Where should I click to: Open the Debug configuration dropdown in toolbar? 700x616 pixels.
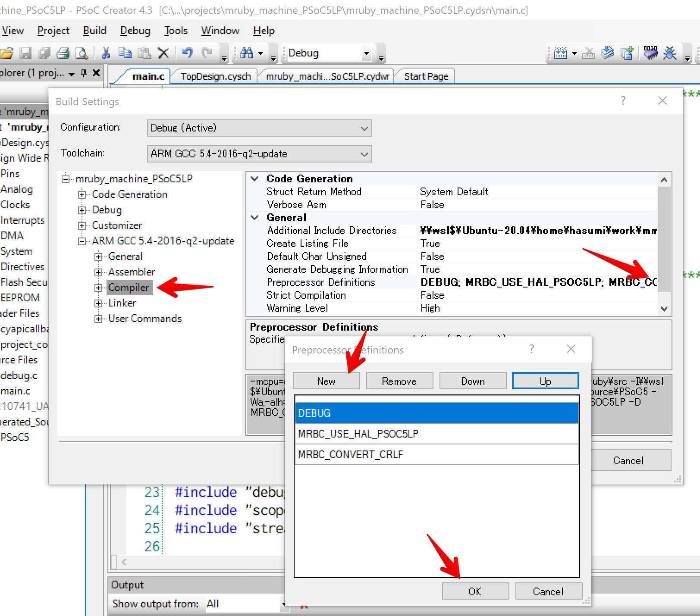pyautogui.click(x=366, y=53)
